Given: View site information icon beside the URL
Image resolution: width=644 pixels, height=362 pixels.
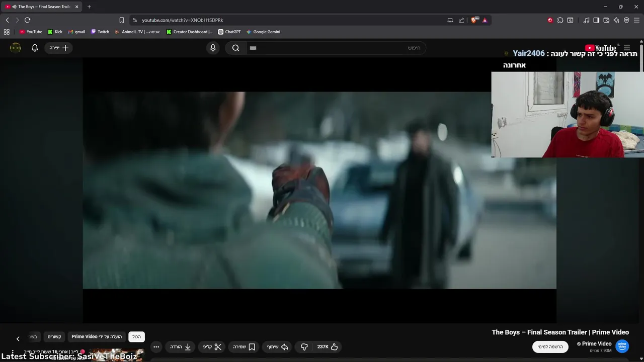Looking at the screenshot, I should point(134,20).
